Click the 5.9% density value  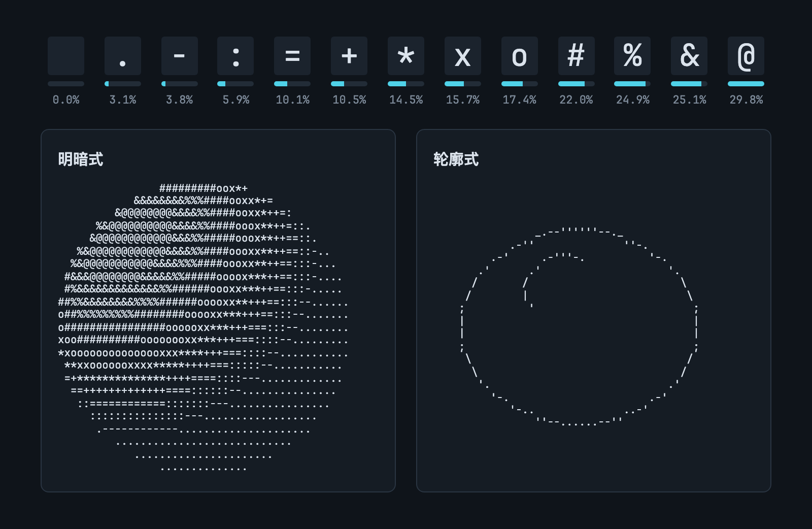(x=236, y=100)
